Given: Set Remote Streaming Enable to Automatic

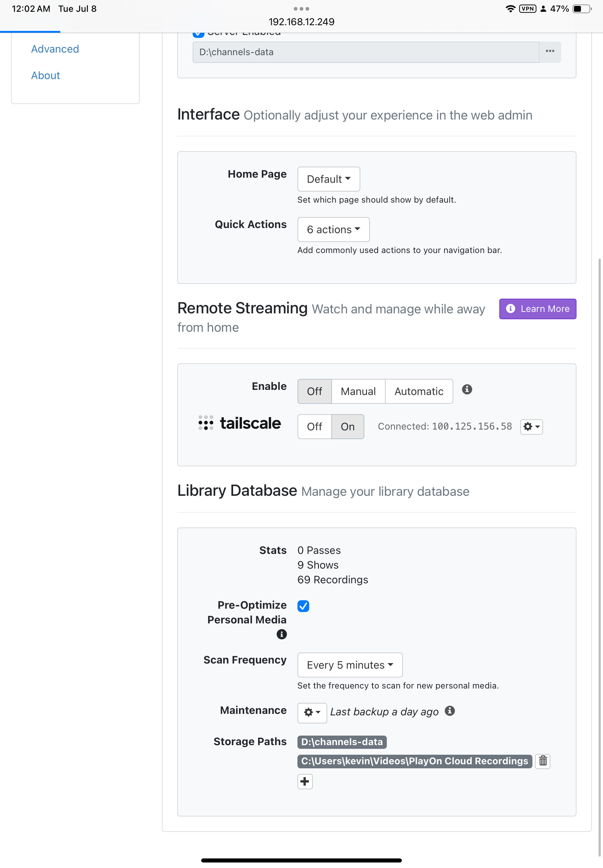Looking at the screenshot, I should coord(419,391).
